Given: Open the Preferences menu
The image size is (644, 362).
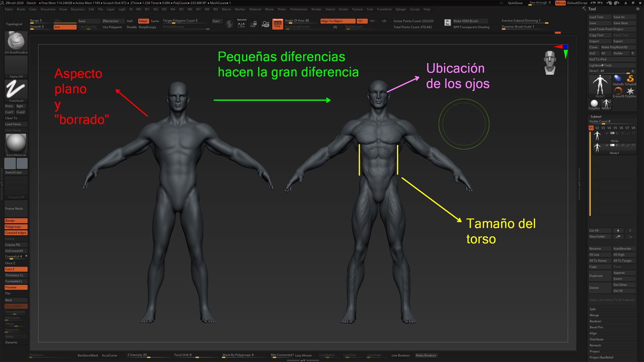Looking at the screenshot, I should point(299,9).
